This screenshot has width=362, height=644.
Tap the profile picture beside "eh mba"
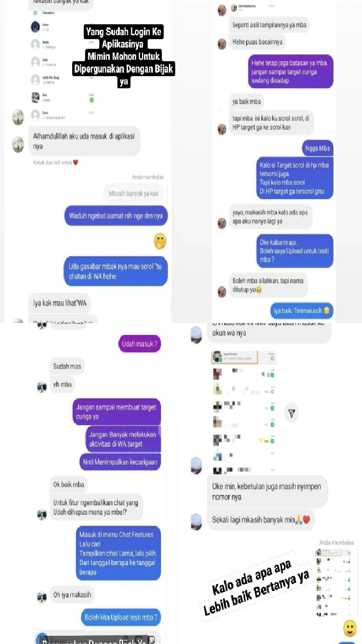(x=42, y=386)
